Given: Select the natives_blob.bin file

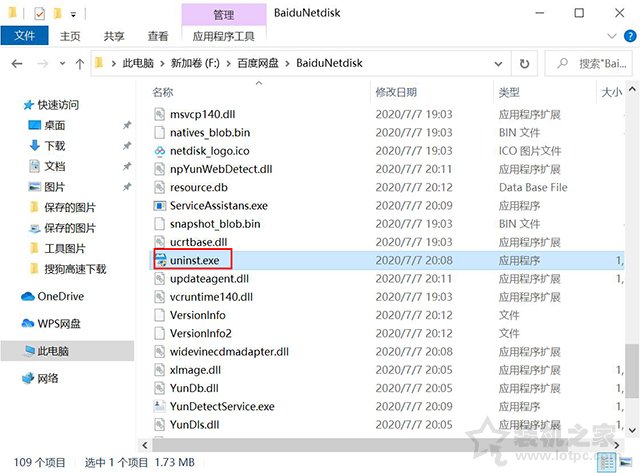Looking at the screenshot, I should point(210,133).
